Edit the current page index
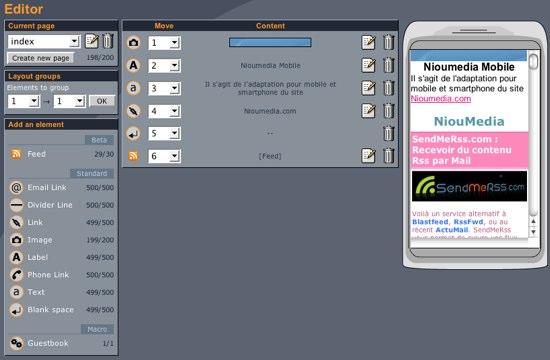The image size is (550, 360). click(92, 41)
